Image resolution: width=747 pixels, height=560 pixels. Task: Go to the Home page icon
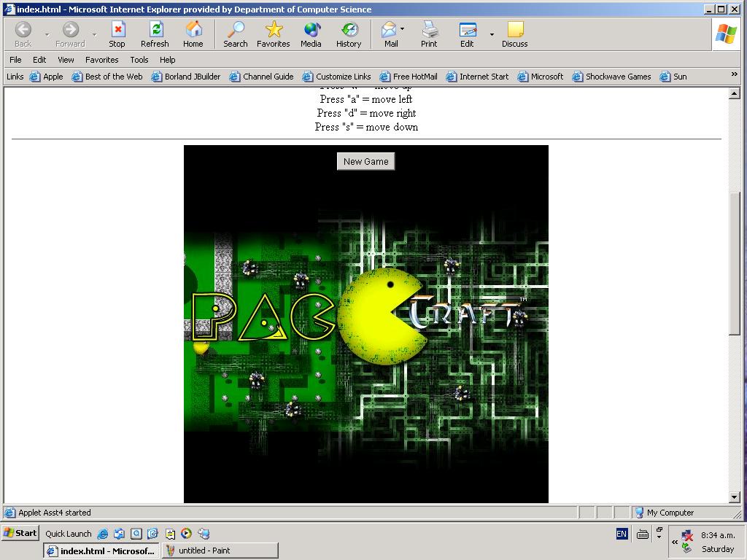tap(193, 34)
